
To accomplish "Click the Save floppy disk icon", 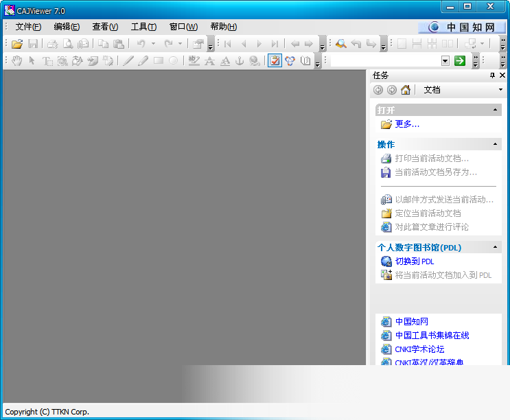I will point(33,43).
